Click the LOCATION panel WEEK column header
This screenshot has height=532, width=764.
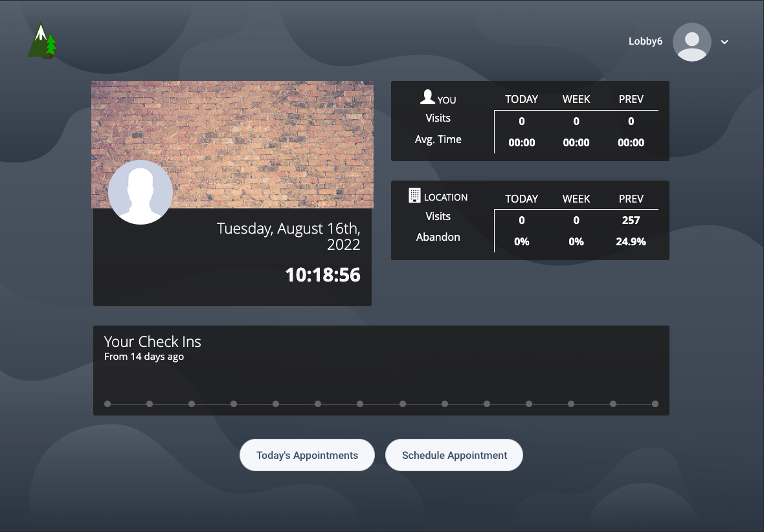coord(576,199)
